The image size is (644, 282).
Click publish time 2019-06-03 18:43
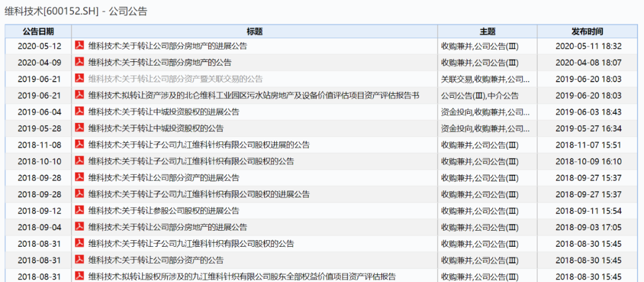tap(589, 111)
